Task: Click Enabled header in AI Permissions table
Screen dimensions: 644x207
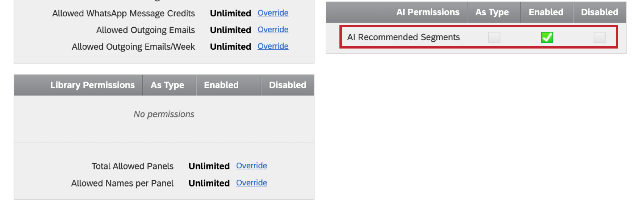Action: (546, 12)
